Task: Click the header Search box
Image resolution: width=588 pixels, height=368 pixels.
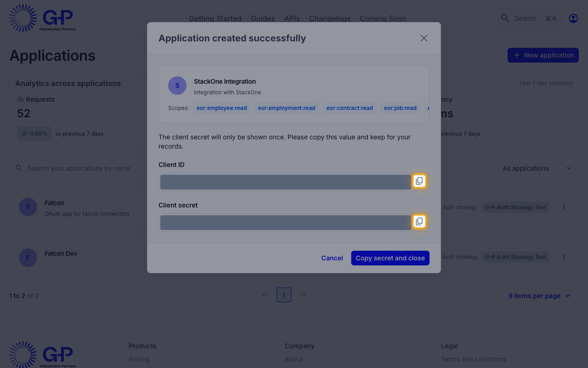Action: click(x=529, y=18)
